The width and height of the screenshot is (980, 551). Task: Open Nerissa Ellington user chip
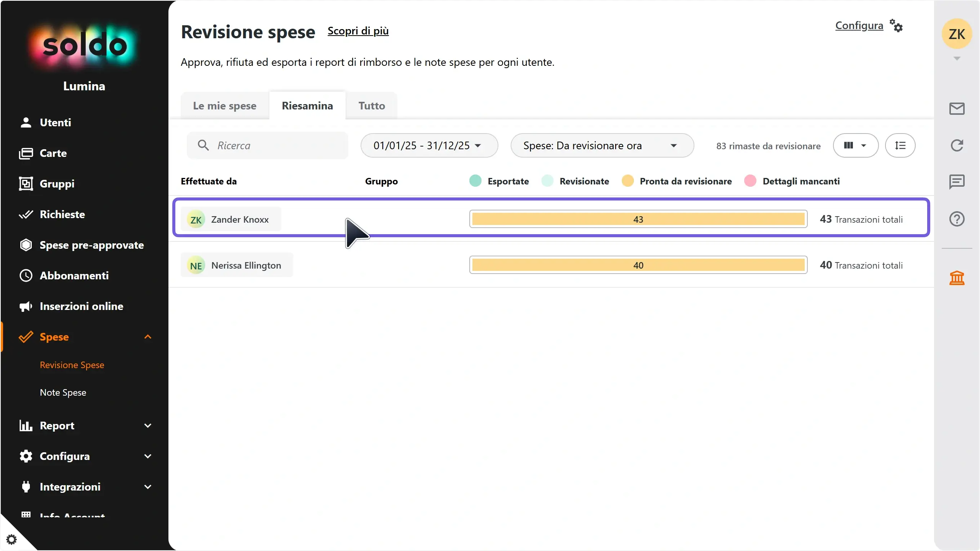237,265
